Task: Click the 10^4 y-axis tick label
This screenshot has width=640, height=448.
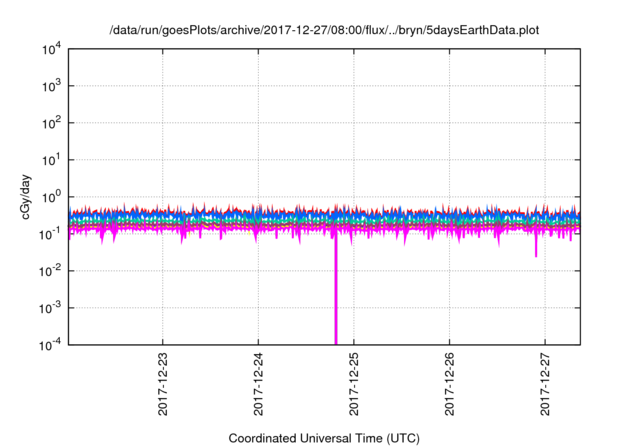Action: coord(52,50)
